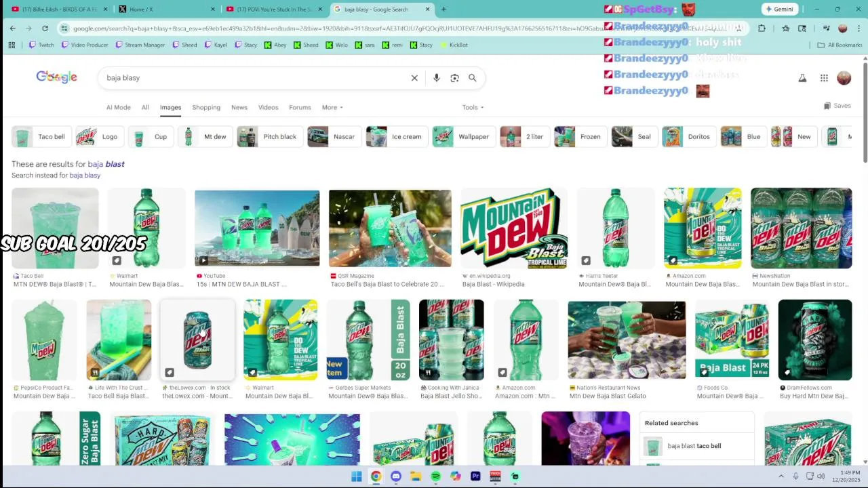This screenshot has width=868, height=488.
Task: Expand the More search categories dropdown
Action: click(332, 107)
